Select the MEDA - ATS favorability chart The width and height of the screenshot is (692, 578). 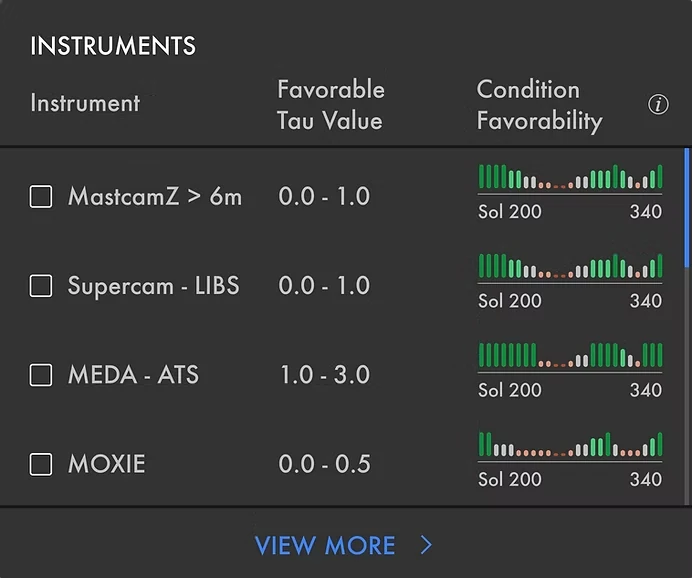(x=570, y=355)
